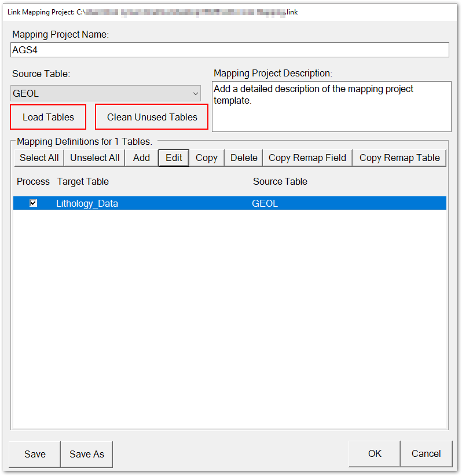Click Select All in mapping definitions

click(x=39, y=158)
